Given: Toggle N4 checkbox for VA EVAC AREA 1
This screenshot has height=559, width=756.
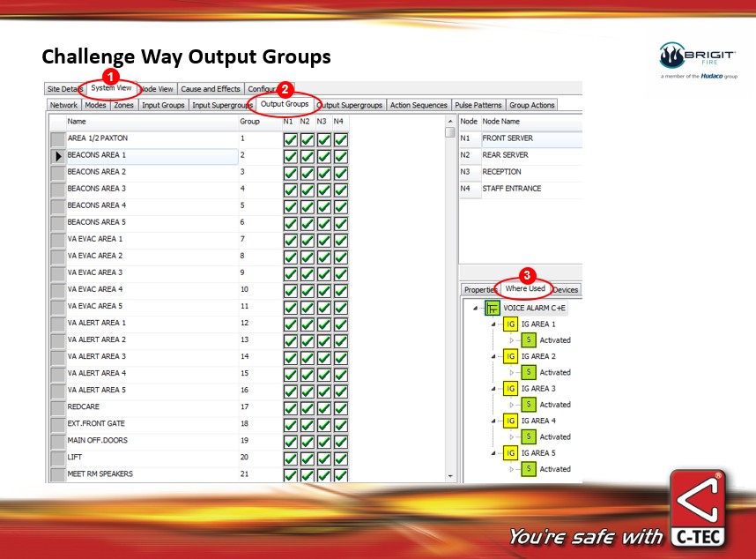Looking at the screenshot, I should click(x=340, y=239).
